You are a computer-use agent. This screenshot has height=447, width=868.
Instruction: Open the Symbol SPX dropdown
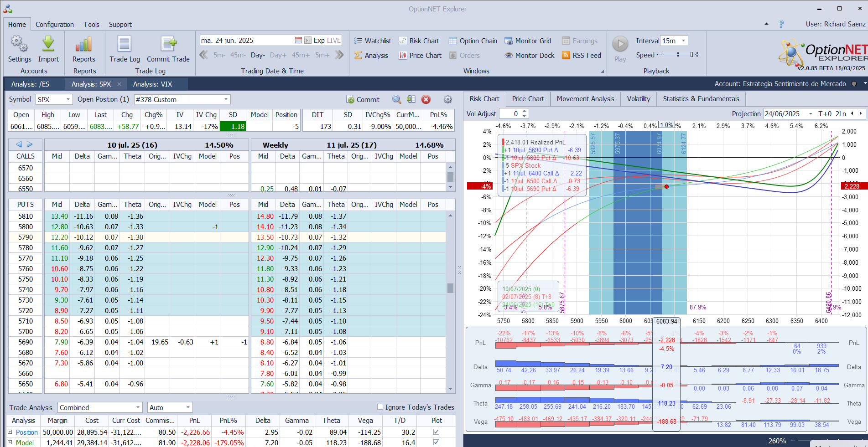coord(68,99)
